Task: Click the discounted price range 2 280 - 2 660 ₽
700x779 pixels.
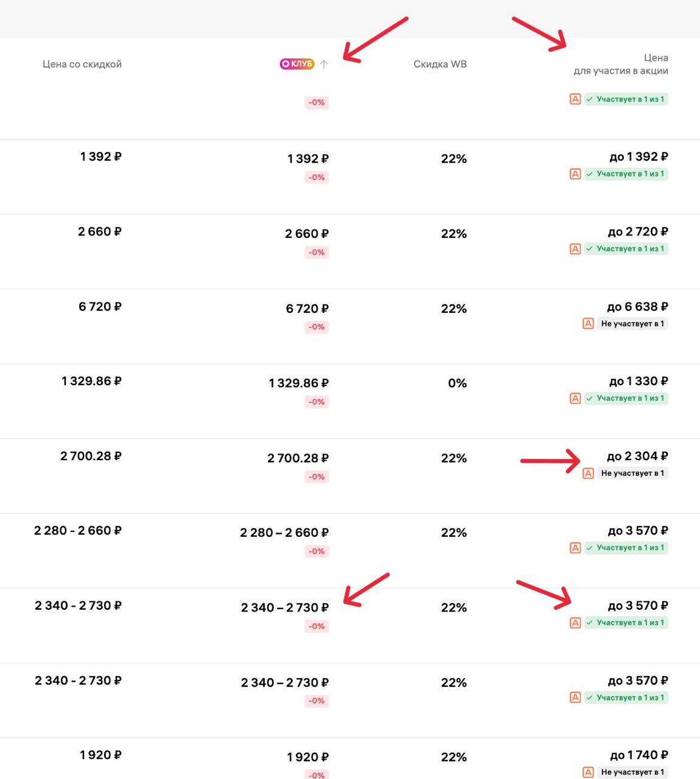Action: coord(78,531)
